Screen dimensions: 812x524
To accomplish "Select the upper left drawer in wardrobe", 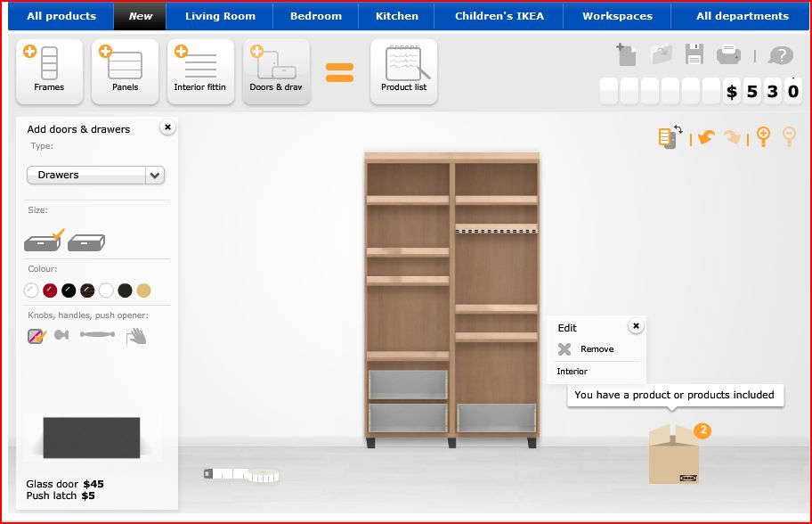I will tap(408, 385).
